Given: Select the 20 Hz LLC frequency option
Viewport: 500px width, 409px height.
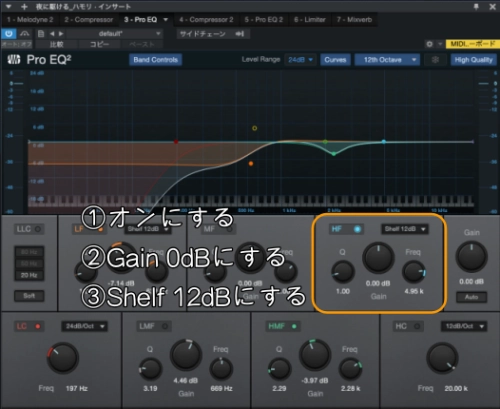Looking at the screenshot, I should [x=29, y=275].
